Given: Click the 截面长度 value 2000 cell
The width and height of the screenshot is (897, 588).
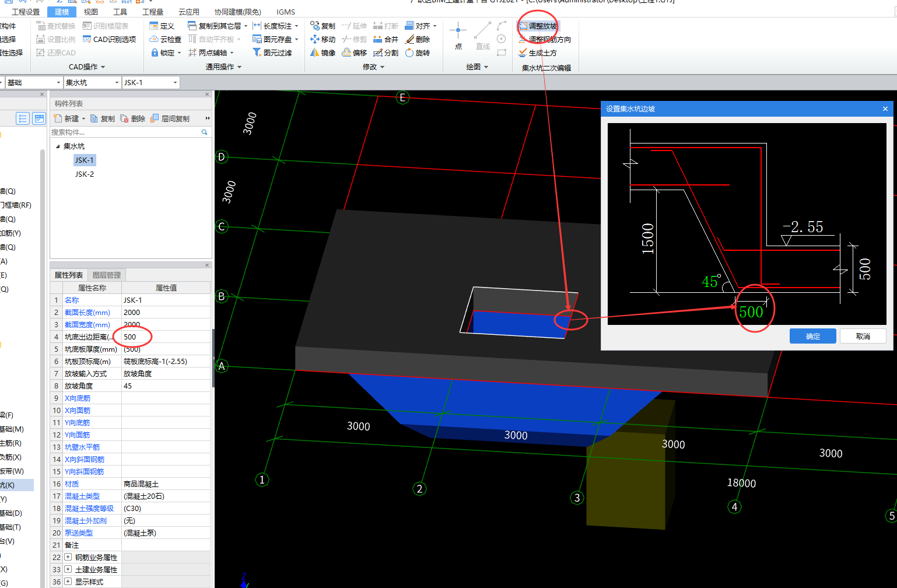Looking at the screenshot, I should point(166,312).
